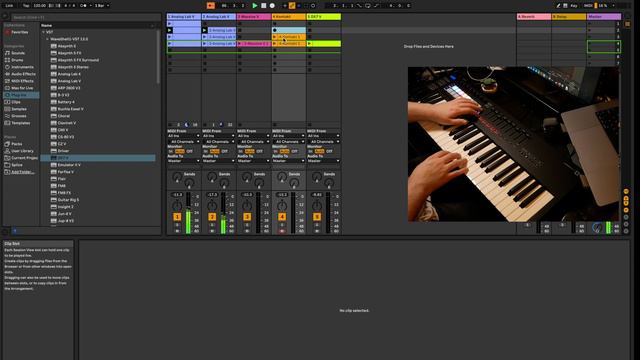The image size is (640, 360).
Task: Set track 1 Monitor to Auto
Action: point(180,151)
